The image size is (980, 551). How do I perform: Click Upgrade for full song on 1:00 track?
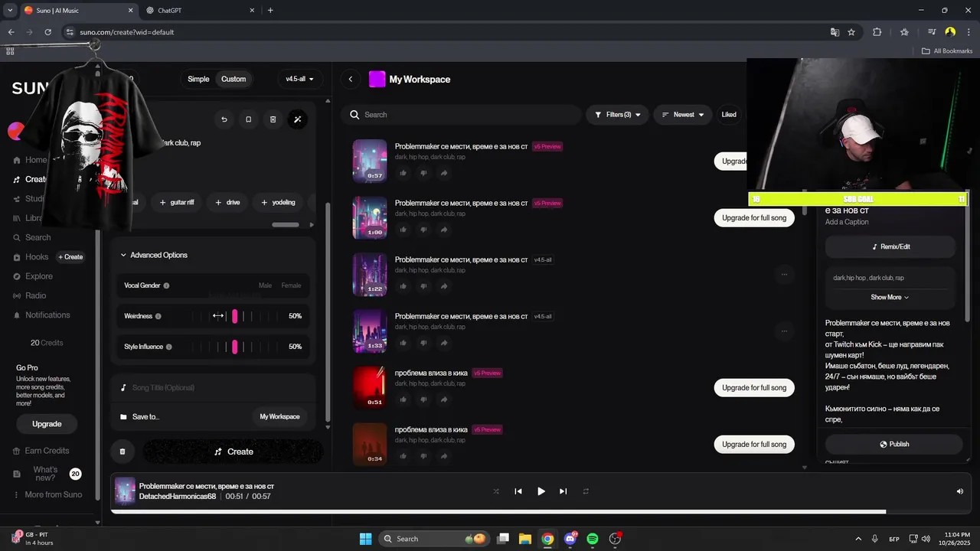pyautogui.click(x=754, y=217)
